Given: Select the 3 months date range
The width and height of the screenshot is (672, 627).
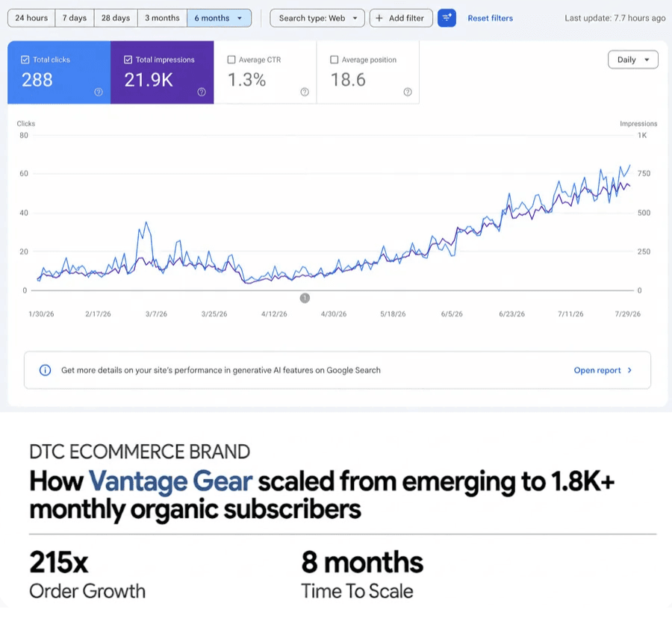Looking at the screenshot, I should pyautogui.click(x=162, y=18).
